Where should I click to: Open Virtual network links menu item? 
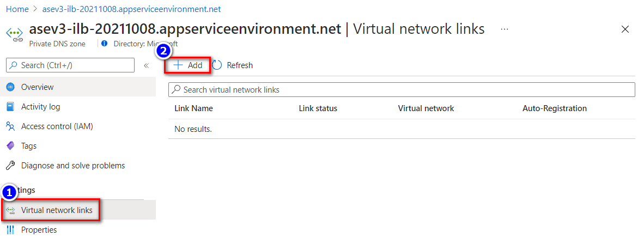click(x=57, y=210)
